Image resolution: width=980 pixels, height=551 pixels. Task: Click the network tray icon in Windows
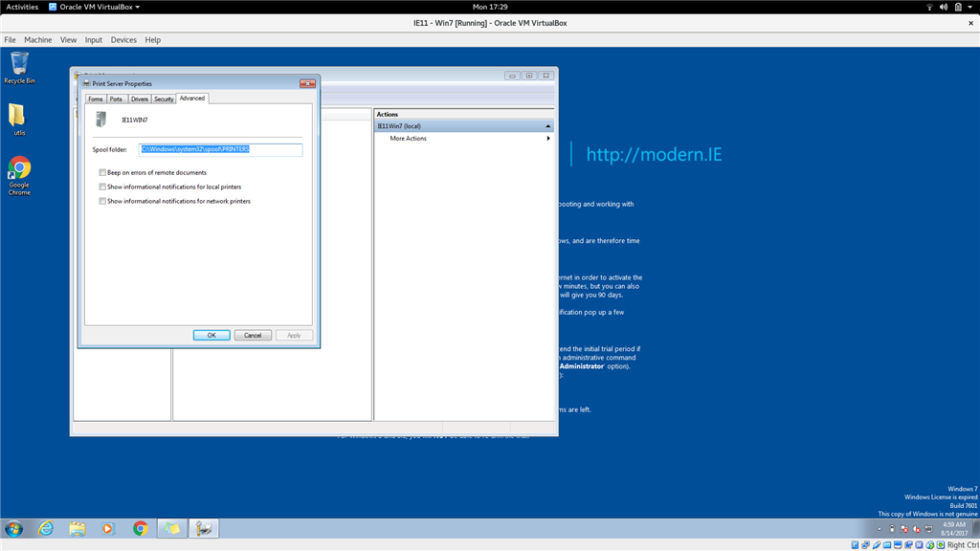click(x=928, y=529)
